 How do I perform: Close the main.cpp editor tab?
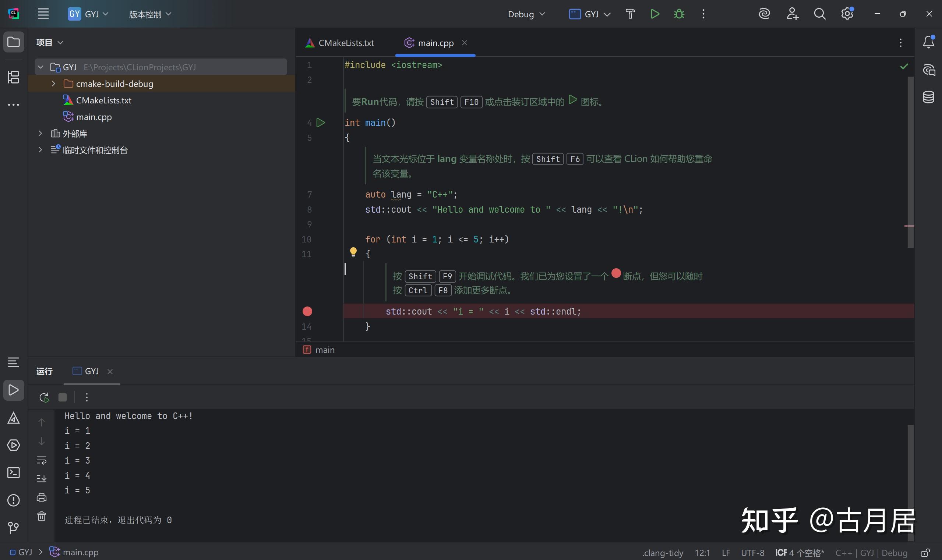(465, 43)
